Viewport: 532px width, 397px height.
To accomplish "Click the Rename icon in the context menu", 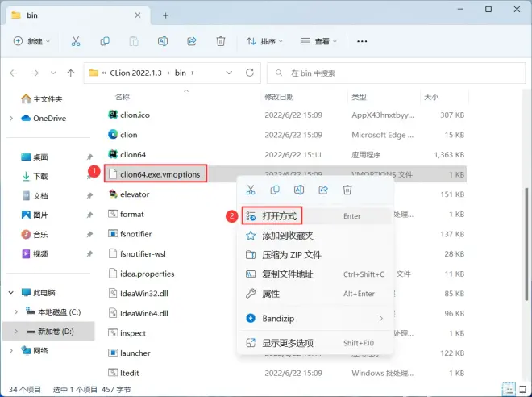I will point(299,190).
